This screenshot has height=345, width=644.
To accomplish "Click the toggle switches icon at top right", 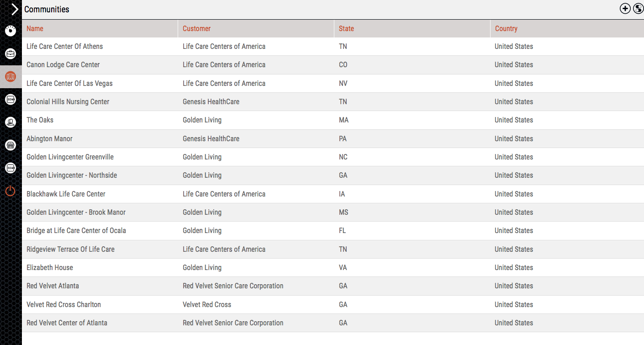I will click(x=638, y=8).
